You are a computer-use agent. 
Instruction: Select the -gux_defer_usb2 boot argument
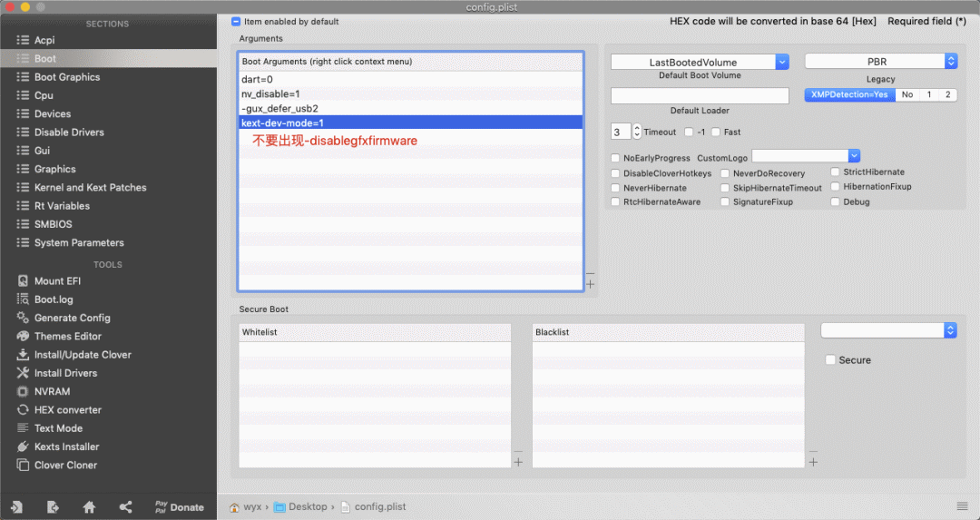pos(411,108)
